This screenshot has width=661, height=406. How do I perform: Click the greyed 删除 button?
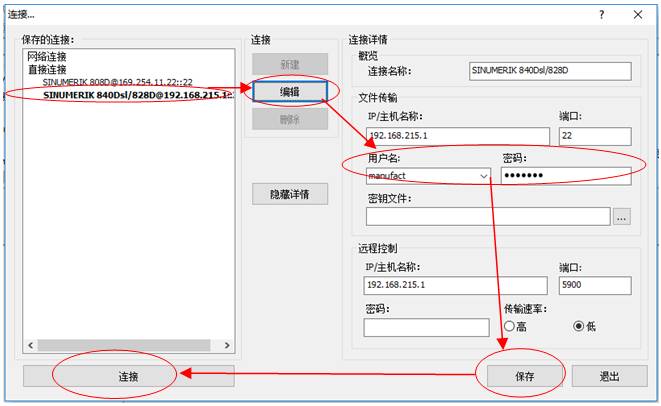click(290, 119)
